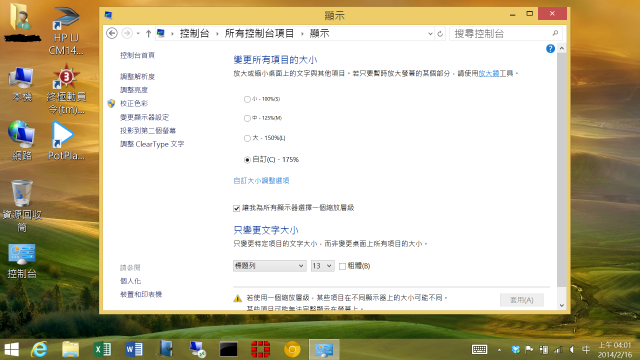Select the user folder desktop icon
640x360 pixels.
(x=21, y=22)
